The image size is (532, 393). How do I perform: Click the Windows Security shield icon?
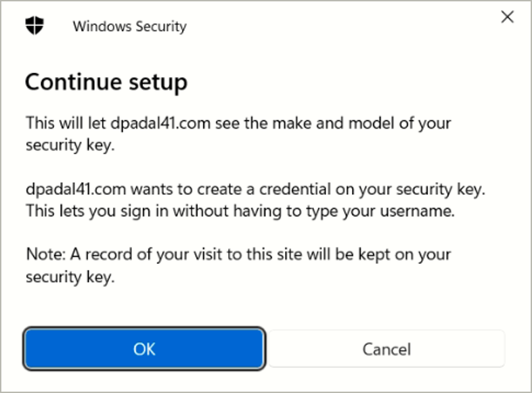(x=35, y=26)
